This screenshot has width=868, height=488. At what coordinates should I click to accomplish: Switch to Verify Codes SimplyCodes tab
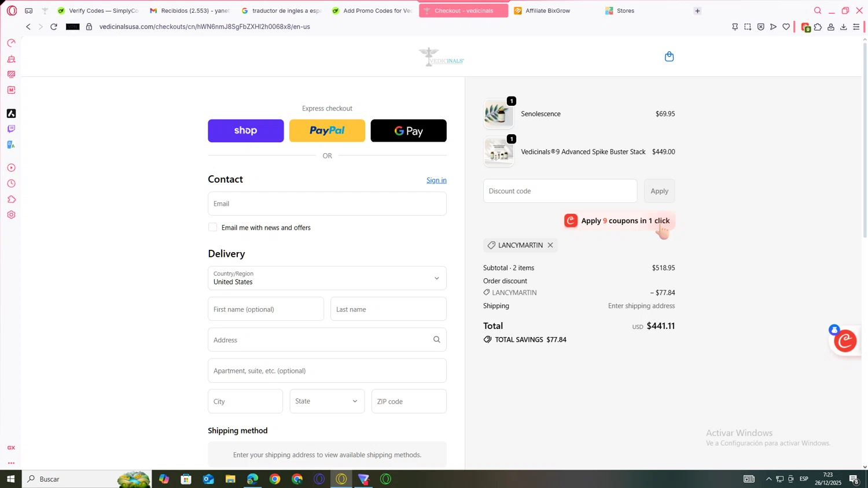pos(98,10)
